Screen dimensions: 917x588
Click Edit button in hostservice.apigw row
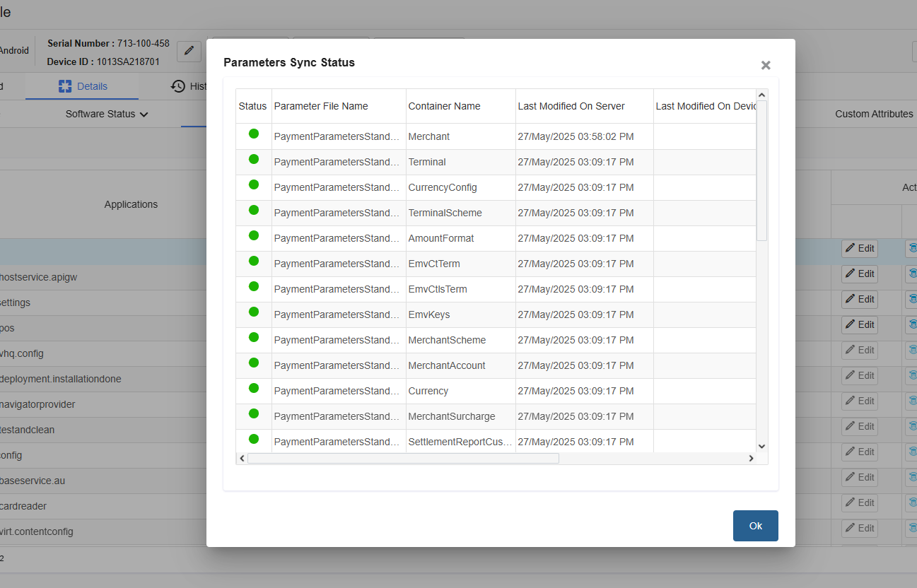(860, 274)
